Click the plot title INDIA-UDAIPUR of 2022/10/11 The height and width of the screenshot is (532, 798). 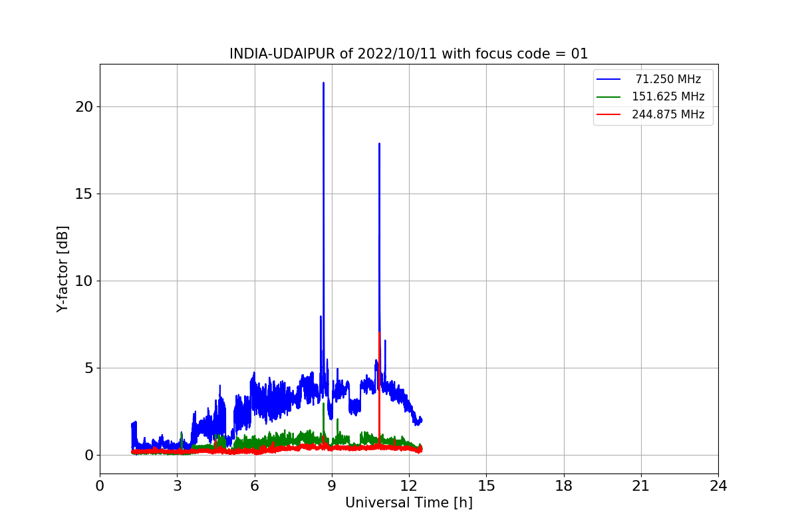coord(408,54)
